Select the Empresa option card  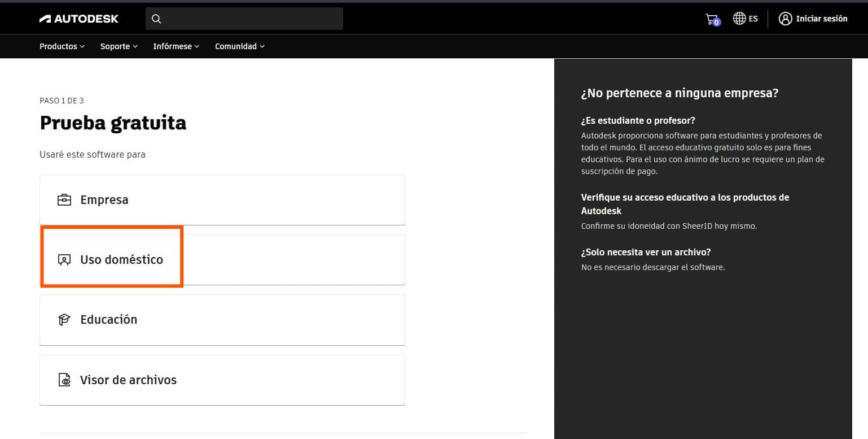point(222,199)
